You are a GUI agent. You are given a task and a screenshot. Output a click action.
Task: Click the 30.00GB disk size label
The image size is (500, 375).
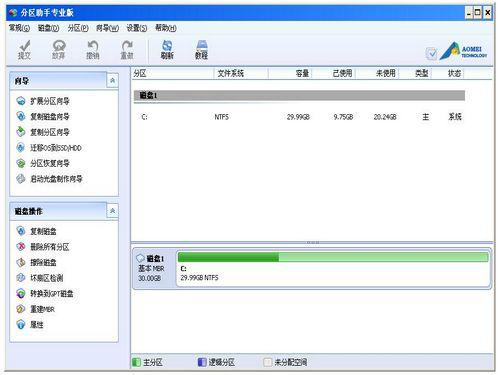(x=149, y=278)
